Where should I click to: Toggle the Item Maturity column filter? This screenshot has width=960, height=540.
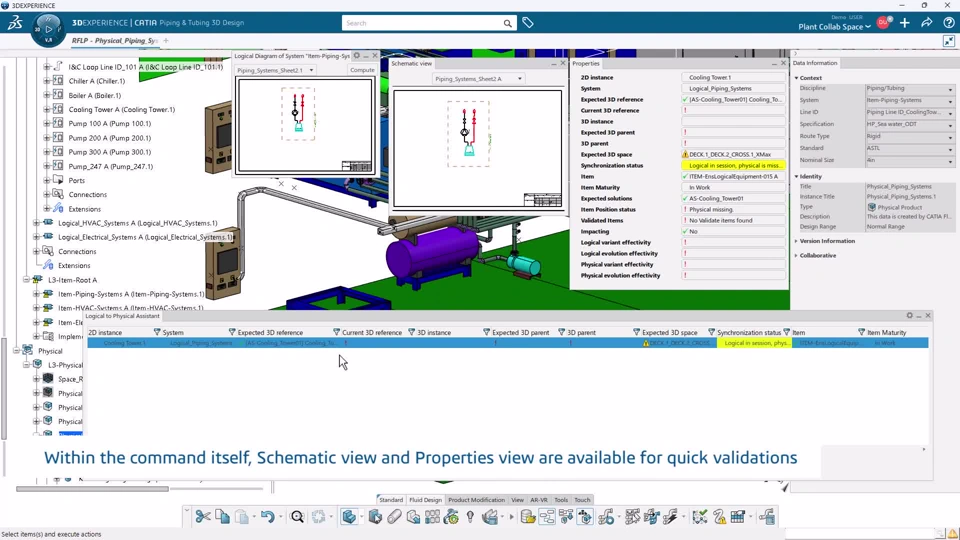[861, 332]
